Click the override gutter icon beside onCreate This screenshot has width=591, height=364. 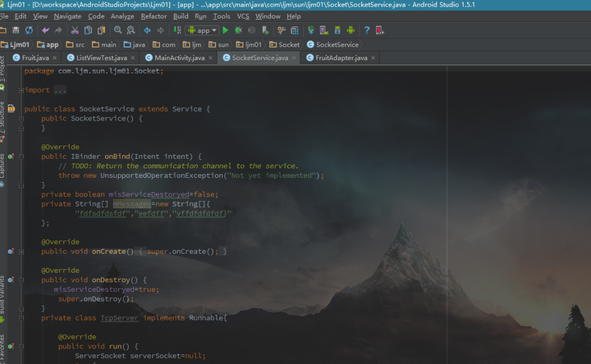[11, 252]
